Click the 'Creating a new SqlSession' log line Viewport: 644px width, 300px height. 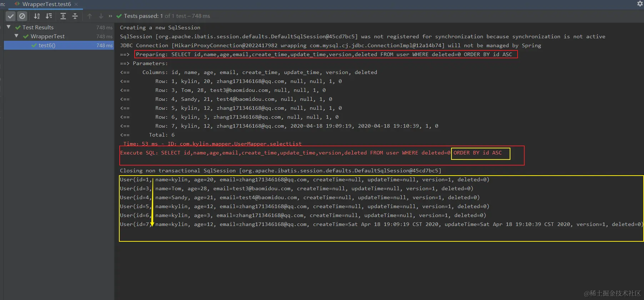(160, 28)
